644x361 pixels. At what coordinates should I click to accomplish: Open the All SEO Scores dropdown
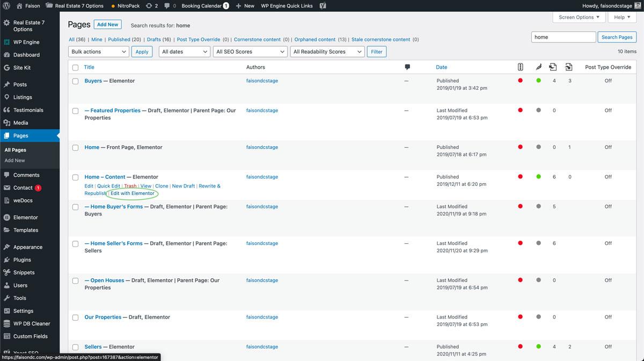250,52
